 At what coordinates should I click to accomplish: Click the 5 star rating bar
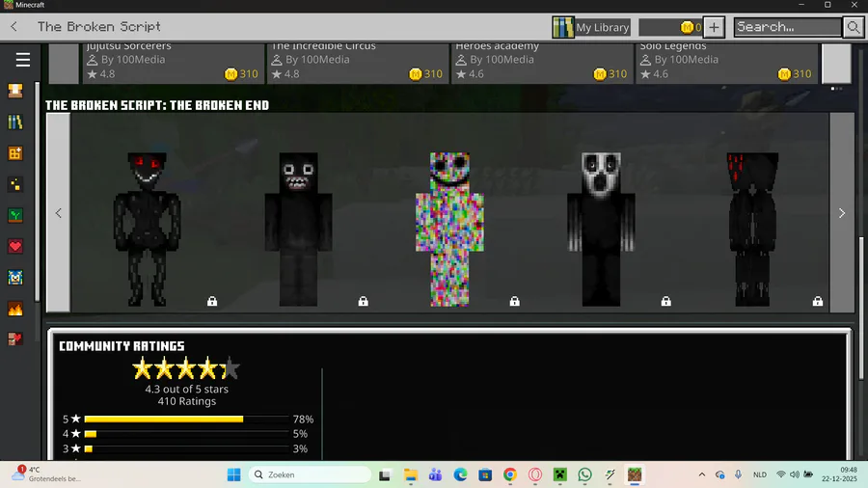186,419
